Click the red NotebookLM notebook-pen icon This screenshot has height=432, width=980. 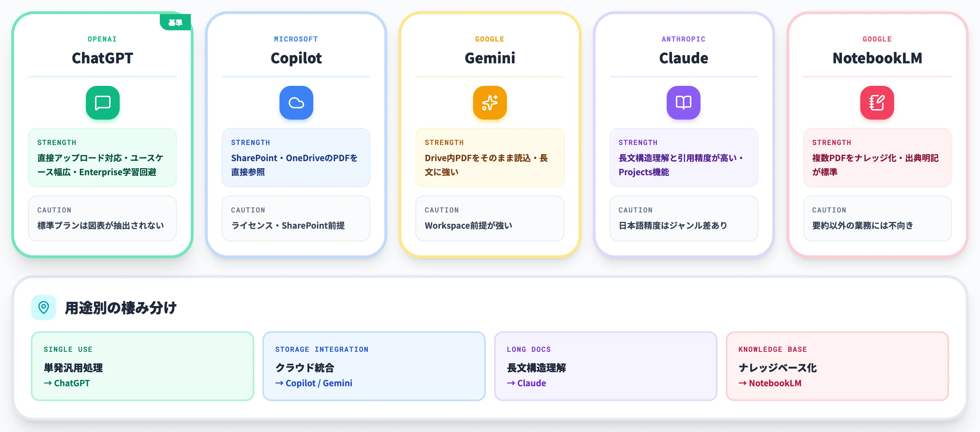(x=877, y=103)
